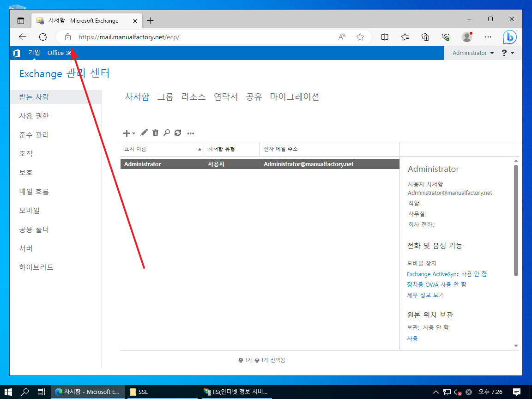Click Exchange ActiveSync 사용 안 함 link
Viewport: 532px width, 399px height.
point(447,274)
